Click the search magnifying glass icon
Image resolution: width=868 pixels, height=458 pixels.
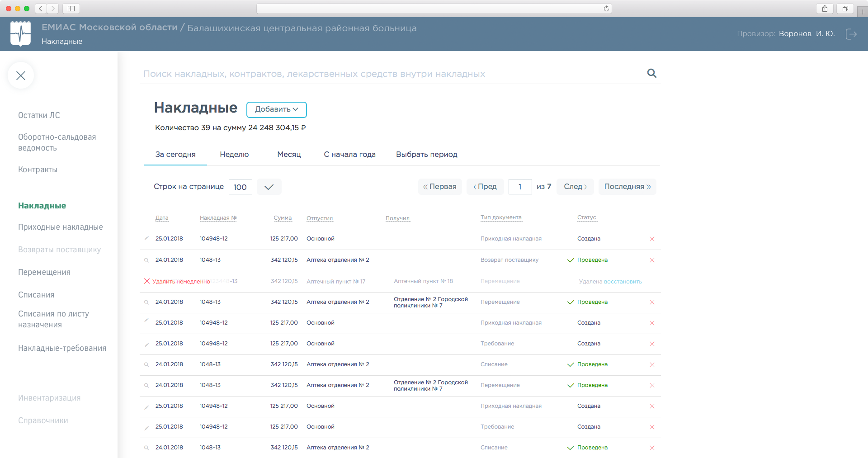click(651, 73)
